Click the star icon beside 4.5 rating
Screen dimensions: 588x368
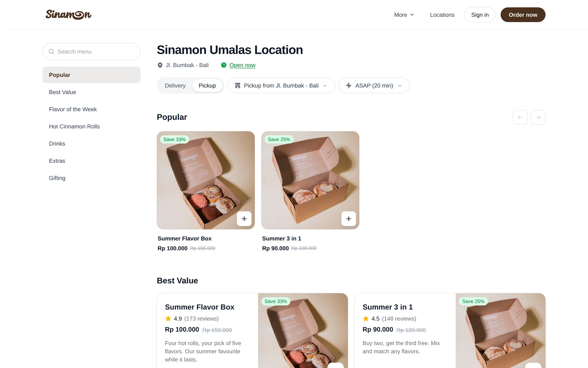(x=366, y=318)
